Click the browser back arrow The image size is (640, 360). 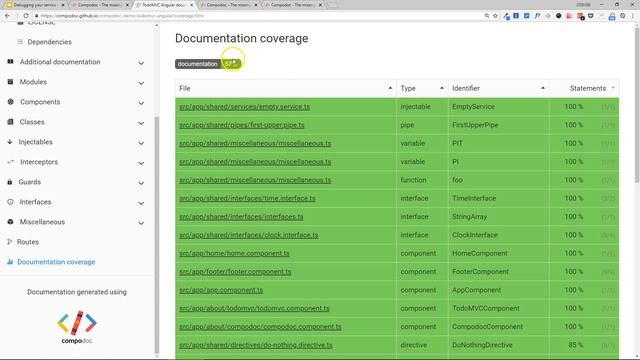coord(7,16)
